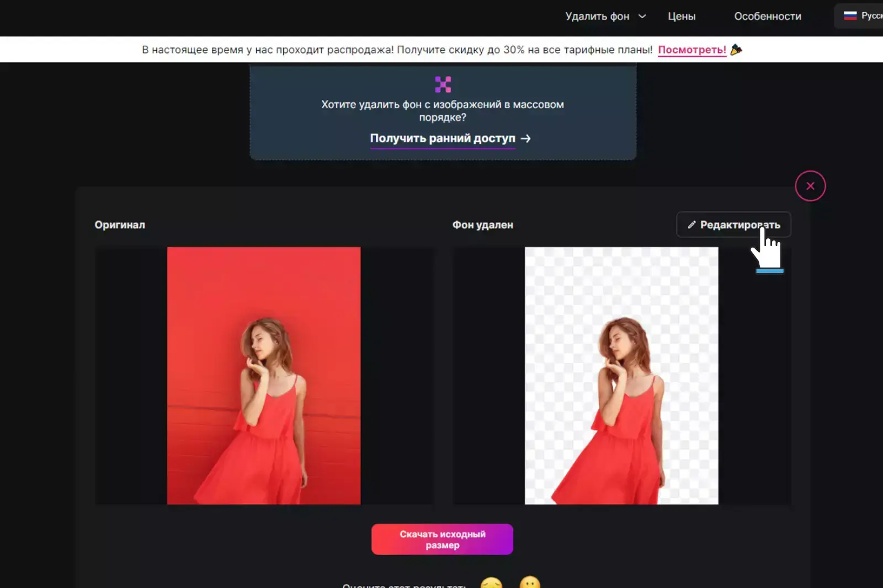Click the purple pixel logo icon
The width and height of the screenshot is (883, 588).
pyautogui.click(x=443, y=84)
